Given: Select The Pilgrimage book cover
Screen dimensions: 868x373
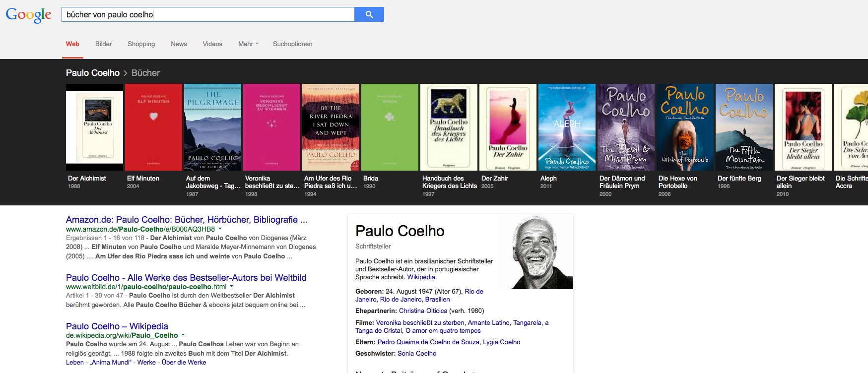Looking at the screenshot, I should pyautogui.click(x=212, y=127).
